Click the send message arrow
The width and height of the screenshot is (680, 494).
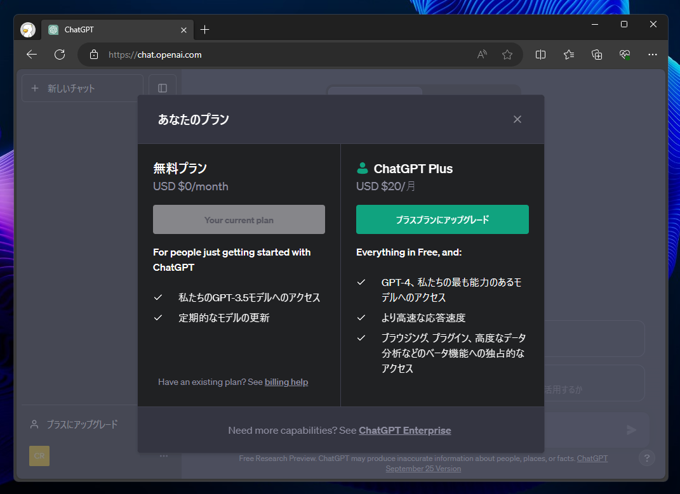(631, 429)
